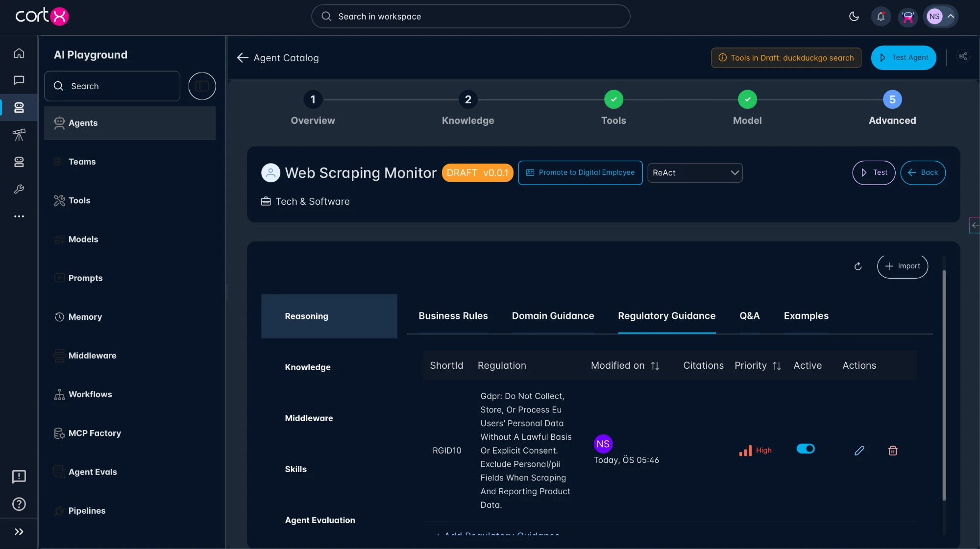Go to step 2 Knowledge
This screenshot has height=549, width=980.
pos(468,108)
